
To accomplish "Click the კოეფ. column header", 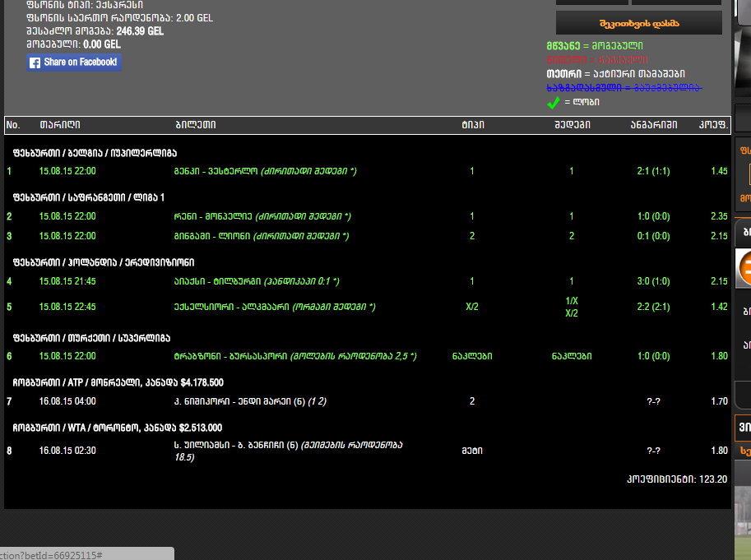I will pyautogui.click(x=714, y=125).
